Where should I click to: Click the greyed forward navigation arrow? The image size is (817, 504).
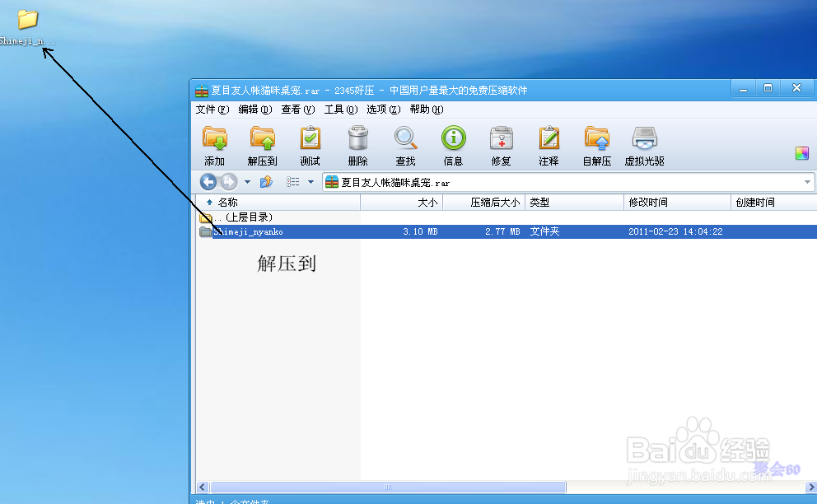coord(229,182)
